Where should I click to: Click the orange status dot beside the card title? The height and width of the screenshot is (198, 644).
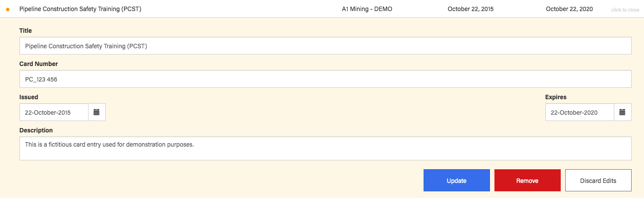(x=8, y=9)
